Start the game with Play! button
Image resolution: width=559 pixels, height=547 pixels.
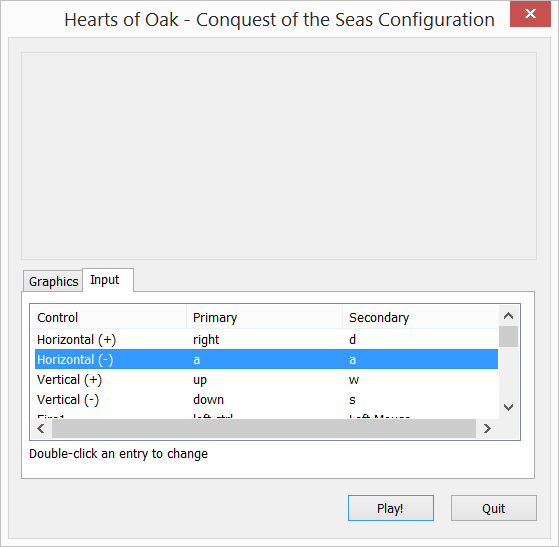coord(391,508)
